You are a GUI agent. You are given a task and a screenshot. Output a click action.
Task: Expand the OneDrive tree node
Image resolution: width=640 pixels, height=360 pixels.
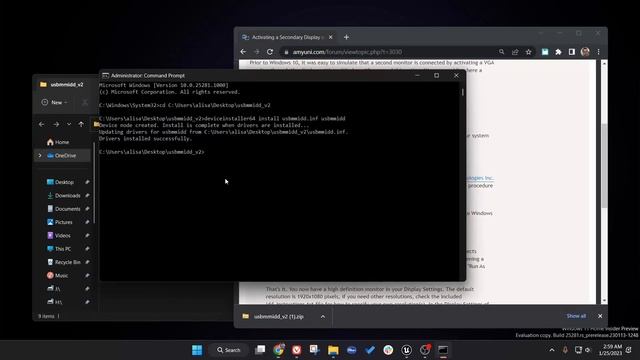tap(40, 156)
